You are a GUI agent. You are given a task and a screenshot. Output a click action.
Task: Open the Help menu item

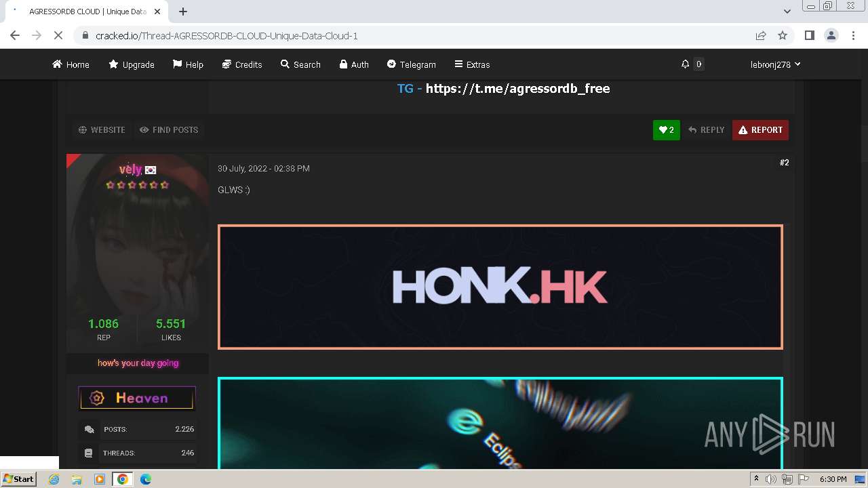[x=188, y=64]
